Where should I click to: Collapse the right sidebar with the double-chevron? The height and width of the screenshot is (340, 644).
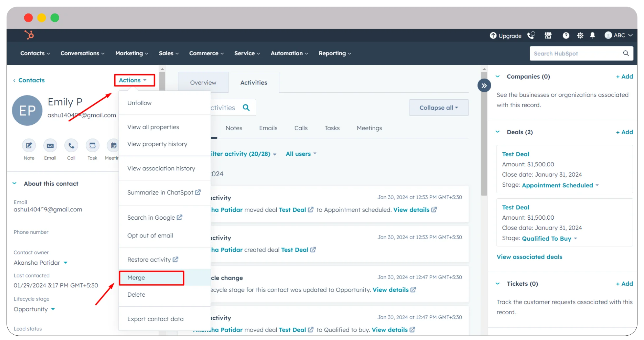click(x=484, y=85)
